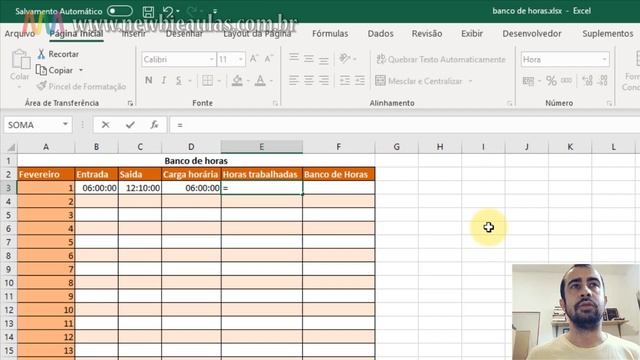Toggle Negrito bold formatting
This screenshot has width=640, height=360.
[149, 80]
